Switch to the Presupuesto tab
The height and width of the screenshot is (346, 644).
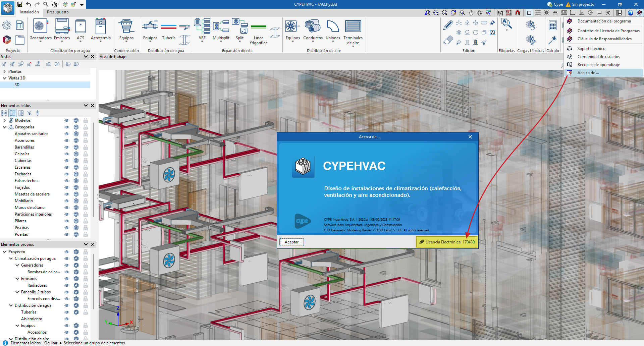tap(58, 12)
